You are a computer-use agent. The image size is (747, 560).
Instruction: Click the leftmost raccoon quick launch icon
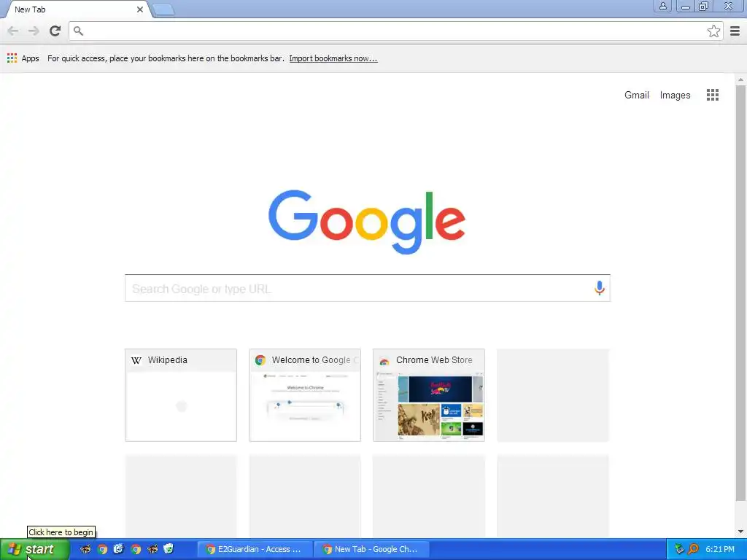click(85, 549)
